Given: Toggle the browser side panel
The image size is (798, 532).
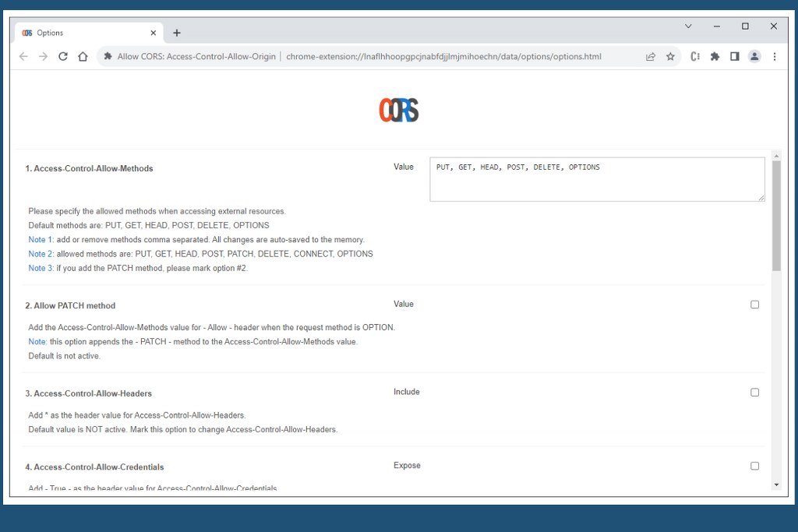Looking at the screenshot, I should tap(734, 56).
